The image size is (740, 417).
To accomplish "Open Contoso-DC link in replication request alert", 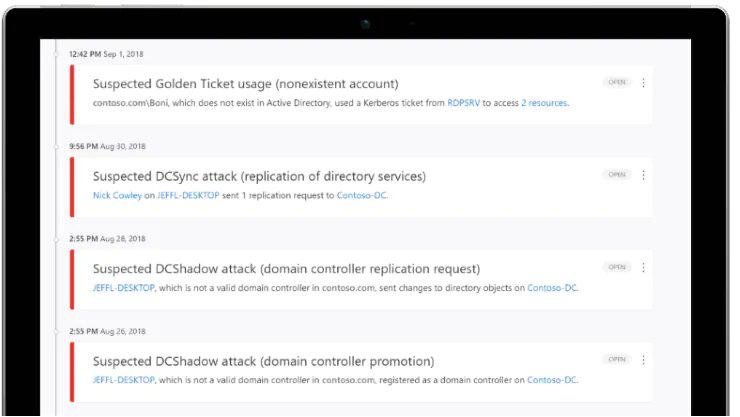I will coord(552,288).
